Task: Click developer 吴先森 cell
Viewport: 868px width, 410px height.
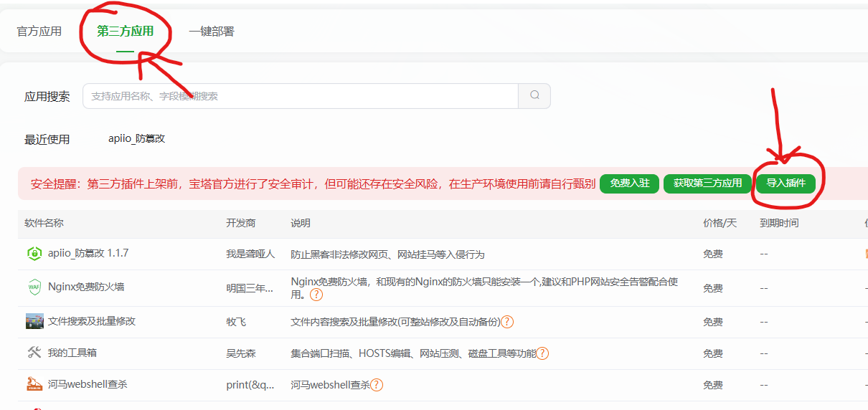Action: tap(241, 353)
